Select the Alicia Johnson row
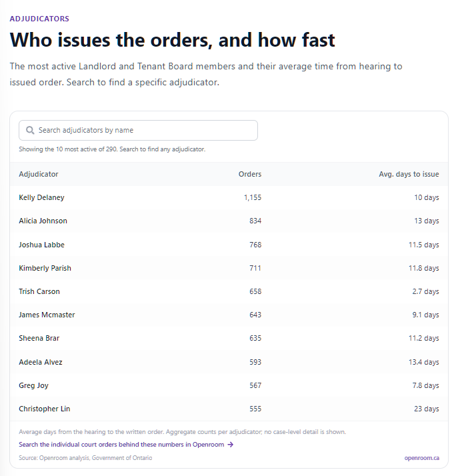 pos(229,221)
